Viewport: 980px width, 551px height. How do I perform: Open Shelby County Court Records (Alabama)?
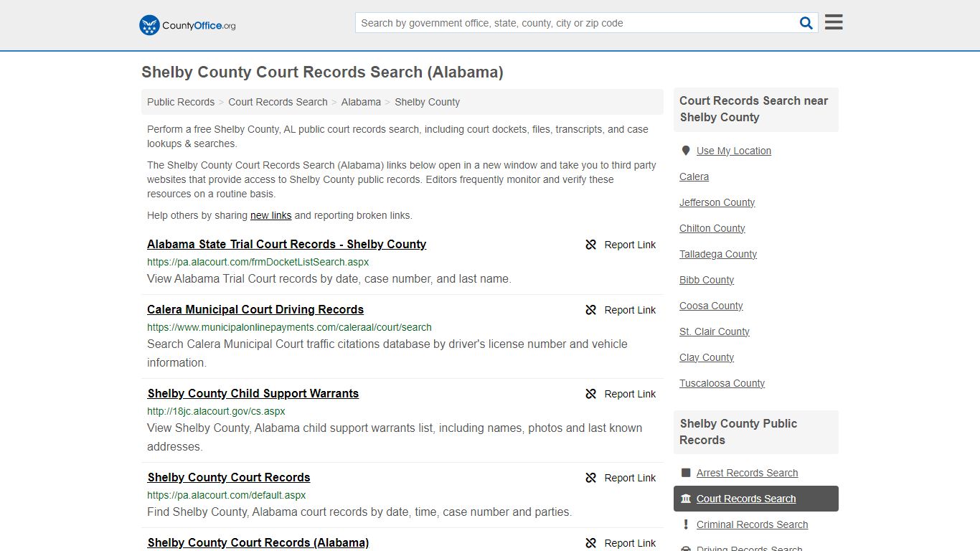(x=258, y=542)
